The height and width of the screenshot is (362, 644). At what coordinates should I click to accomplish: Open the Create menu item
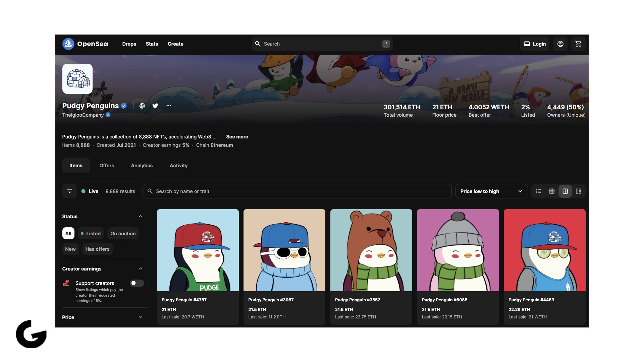coord(175,44)
